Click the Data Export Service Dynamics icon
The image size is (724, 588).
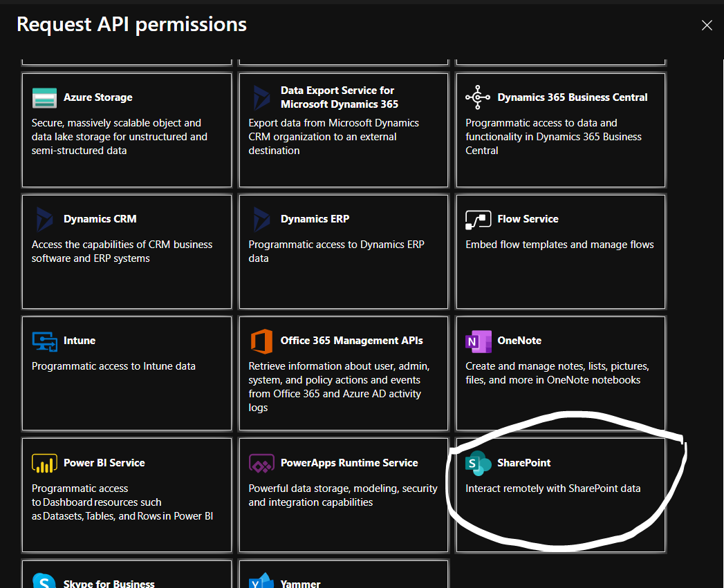pyautogui.click(x=261, y=97)
